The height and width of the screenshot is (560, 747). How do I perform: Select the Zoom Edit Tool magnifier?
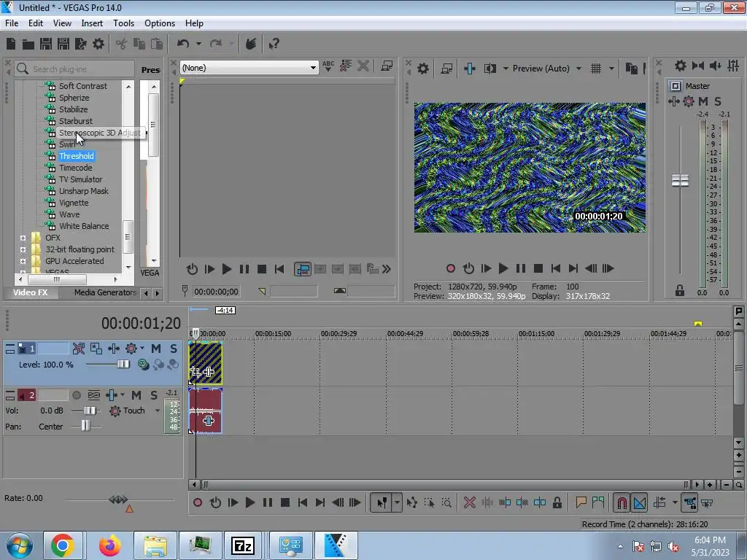pos(446,502)
